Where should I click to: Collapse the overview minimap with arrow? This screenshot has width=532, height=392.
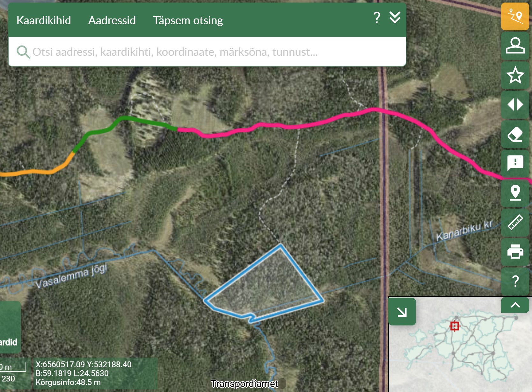click(x=402, y=312)
